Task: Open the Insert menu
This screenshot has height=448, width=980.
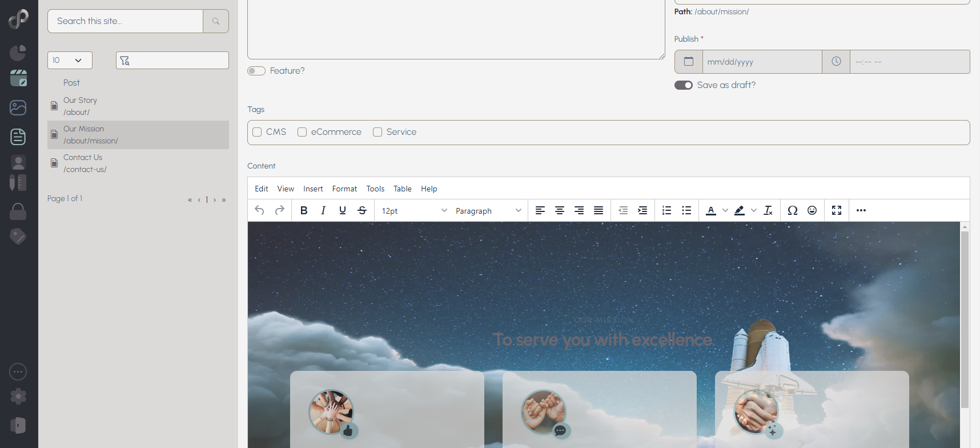Action: pos(313,189)
